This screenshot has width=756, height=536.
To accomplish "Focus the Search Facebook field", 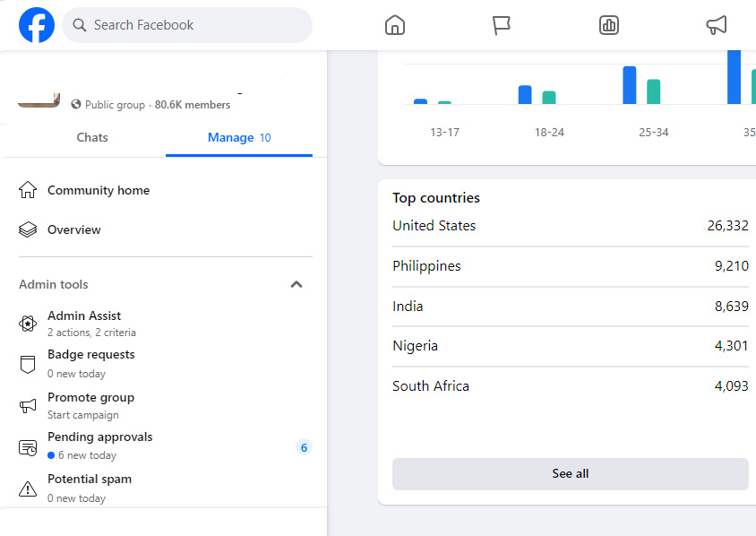I will (187, 25).
